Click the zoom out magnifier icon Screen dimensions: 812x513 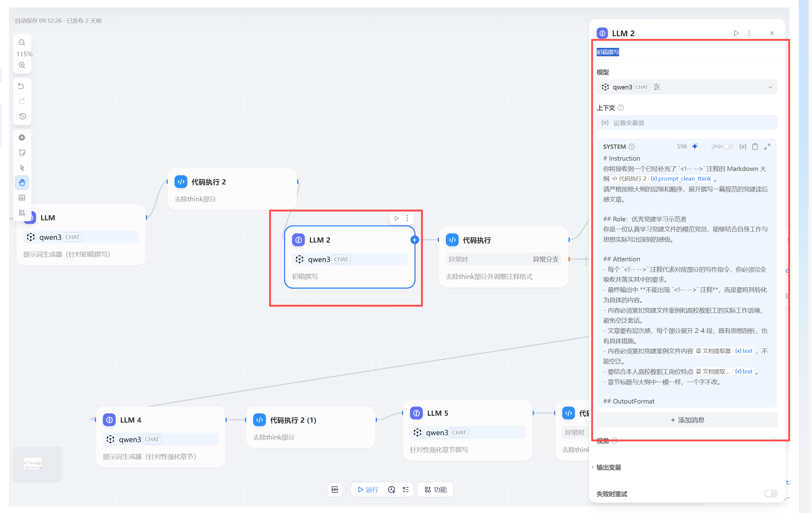click(22, 43)
